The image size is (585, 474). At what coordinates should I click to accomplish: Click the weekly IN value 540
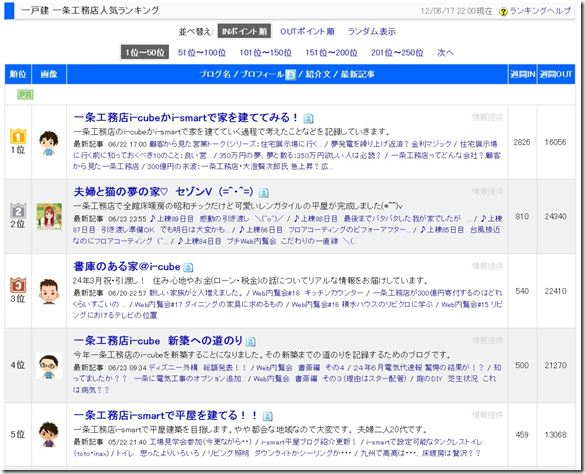(522, 291)
